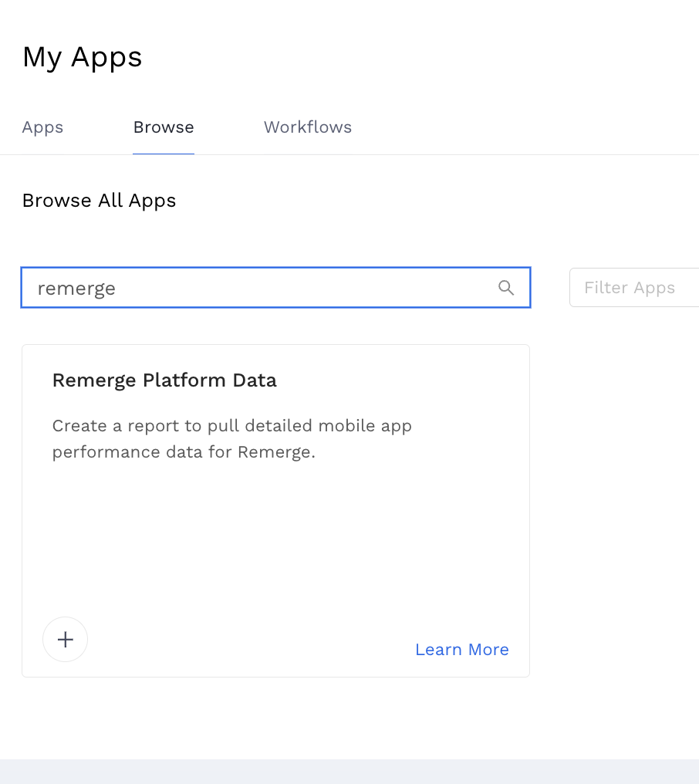Screen dimensions: 699x784
Task: Click the word "Remerge." ending the description
Action: [276, 452]
